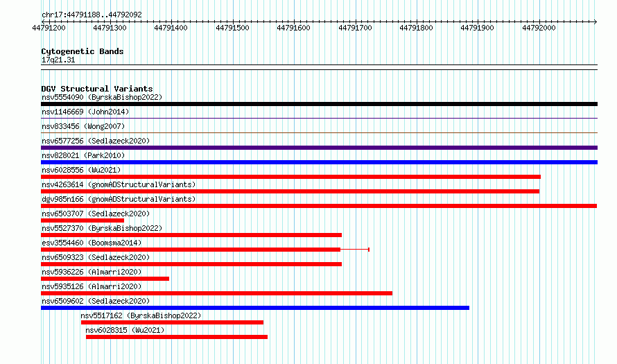Click ruler position 44791200
Image resolution: width=617 pixels, height=364 pixels.
[x=49, y=28]
